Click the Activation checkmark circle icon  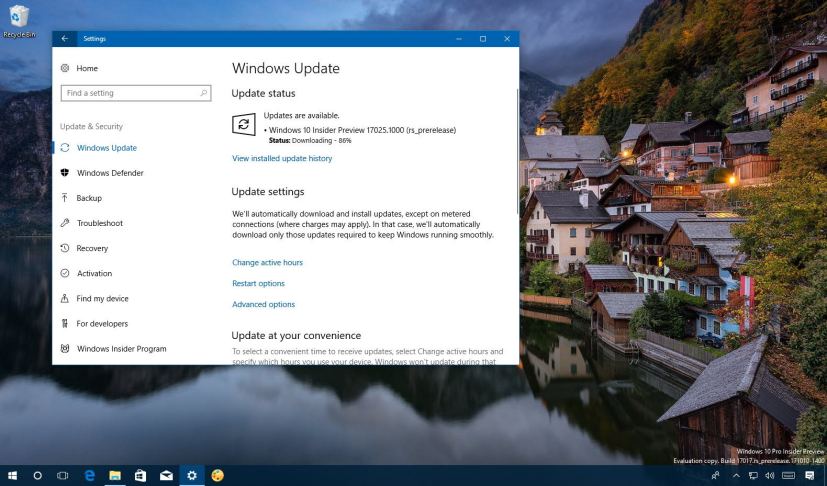(65, 273)
